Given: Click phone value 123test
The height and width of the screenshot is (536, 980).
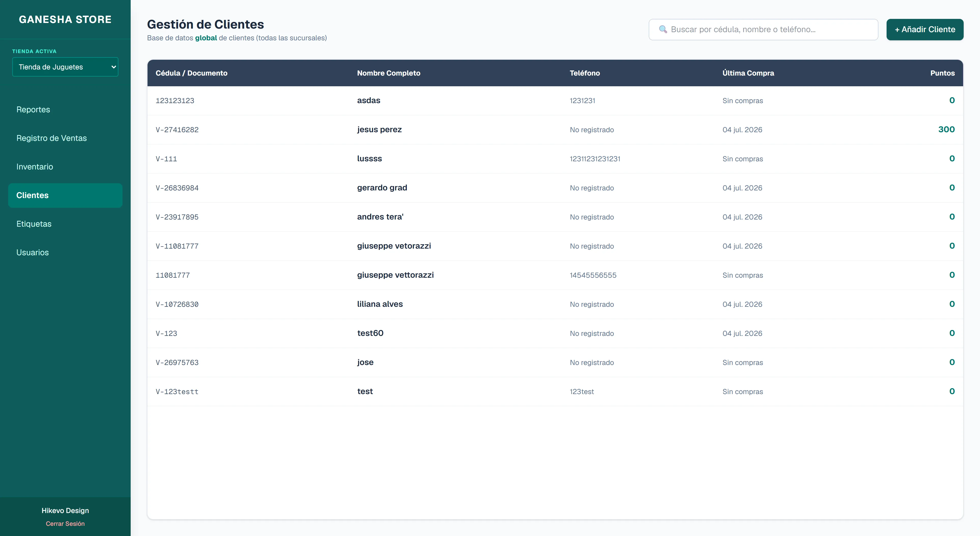Looking at the screenshot, I should 581,392.
